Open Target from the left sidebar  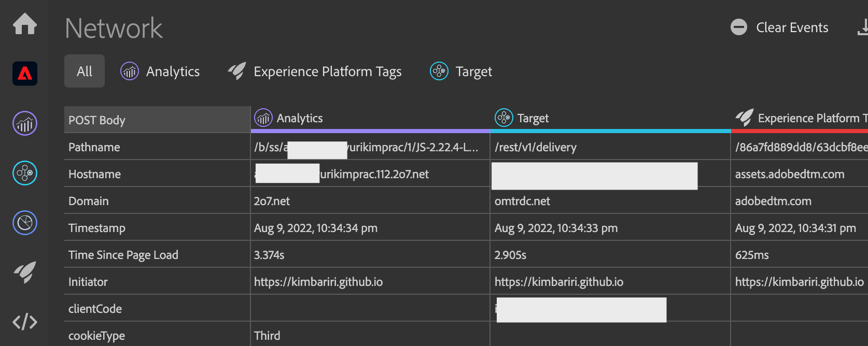[24, 173]
